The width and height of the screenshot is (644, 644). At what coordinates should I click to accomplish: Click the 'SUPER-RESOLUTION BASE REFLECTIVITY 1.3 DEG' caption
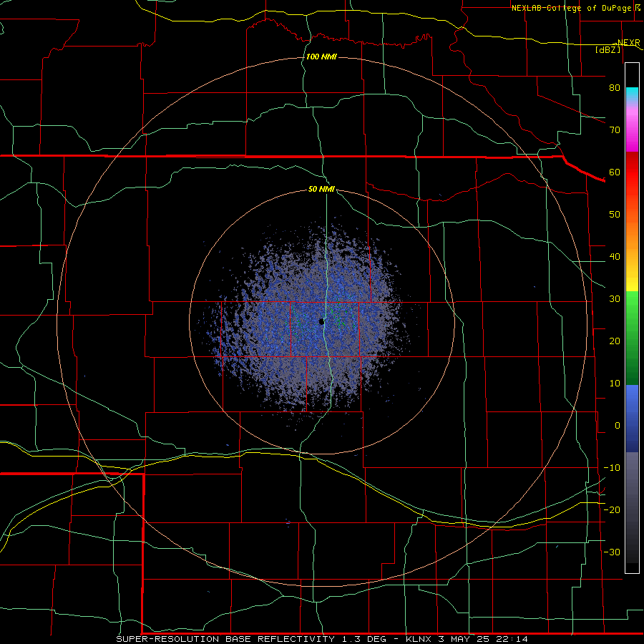[251, 639]
